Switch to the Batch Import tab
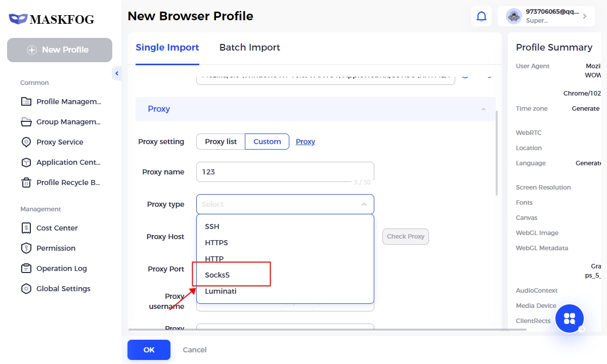Image resolution: width=607 pixels, height=364 pixels. pyautogui.click(x=249, y=48)
